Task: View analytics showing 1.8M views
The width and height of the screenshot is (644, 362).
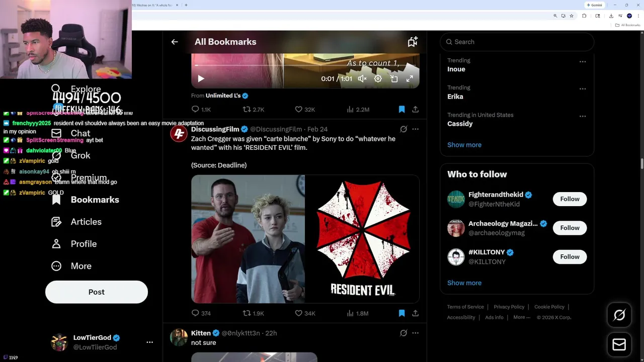Action: 358,313
